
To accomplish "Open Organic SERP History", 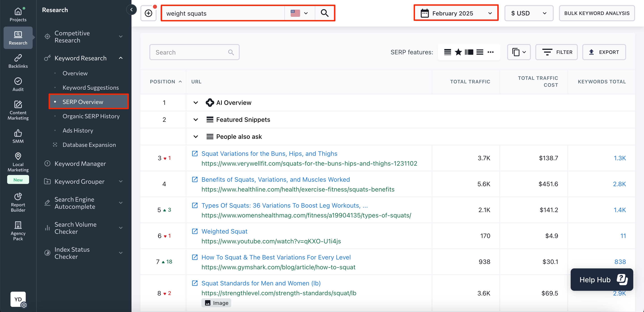I will pyautogui.click(x=91, y=116).
